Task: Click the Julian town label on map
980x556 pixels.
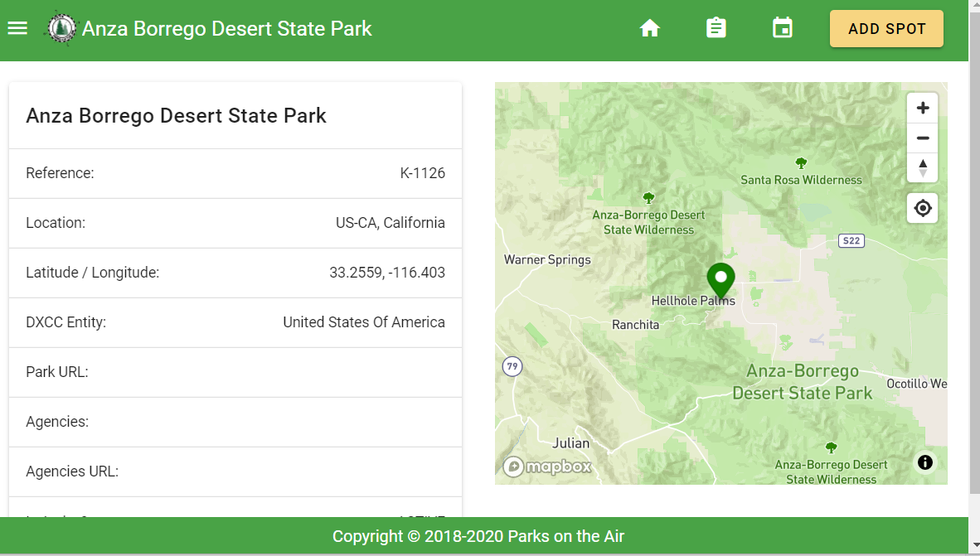Action: tap(571, 443)
